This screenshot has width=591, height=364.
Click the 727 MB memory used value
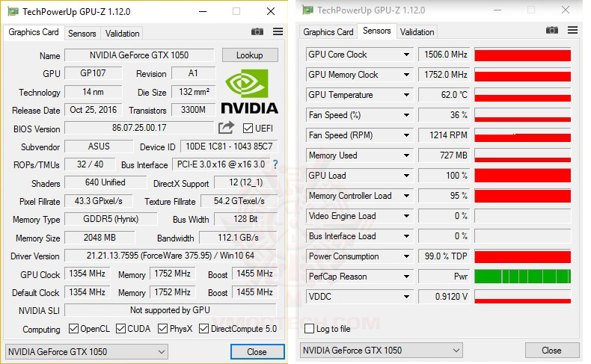coord(444,155)
